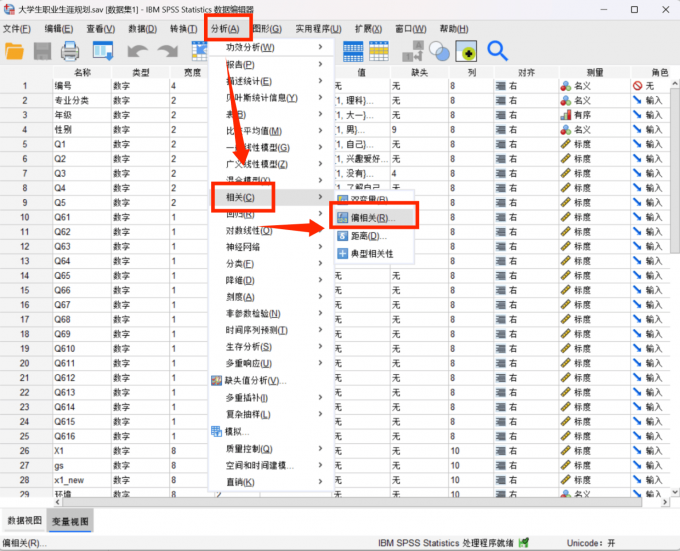Switch to the 数据视图 tab
Image resolution: width=680 pixels, height=551 pixels.
25,520
